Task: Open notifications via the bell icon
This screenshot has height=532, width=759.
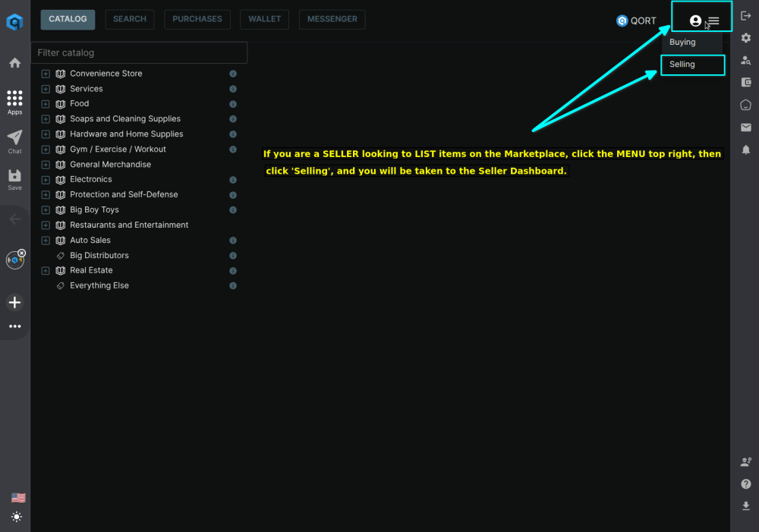Action: tap(745, 150)
